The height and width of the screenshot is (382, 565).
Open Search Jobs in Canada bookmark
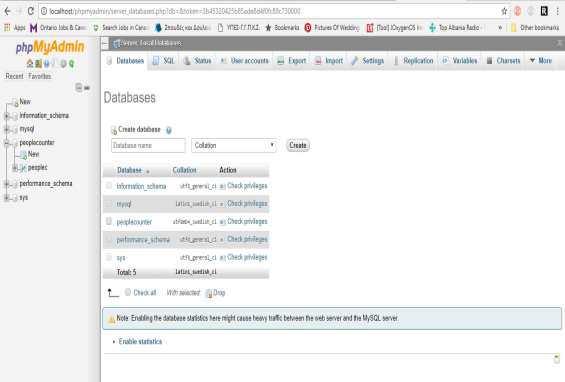pos(121,27)
